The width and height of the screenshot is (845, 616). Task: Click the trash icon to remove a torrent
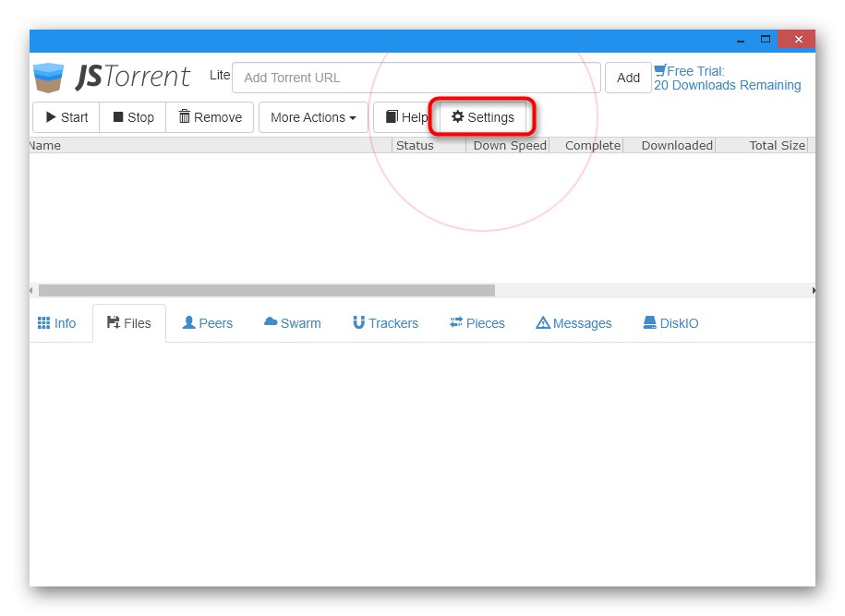coord(187,116)
